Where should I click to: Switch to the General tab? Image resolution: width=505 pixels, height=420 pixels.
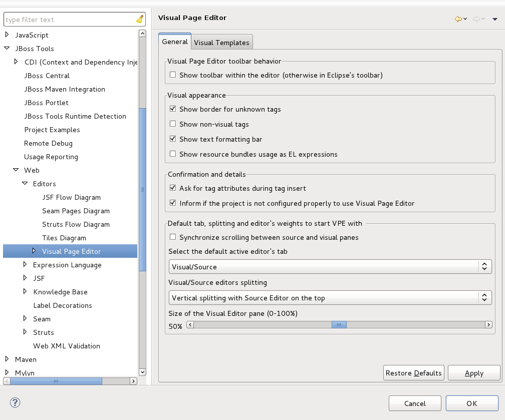[x=175, y=42]
